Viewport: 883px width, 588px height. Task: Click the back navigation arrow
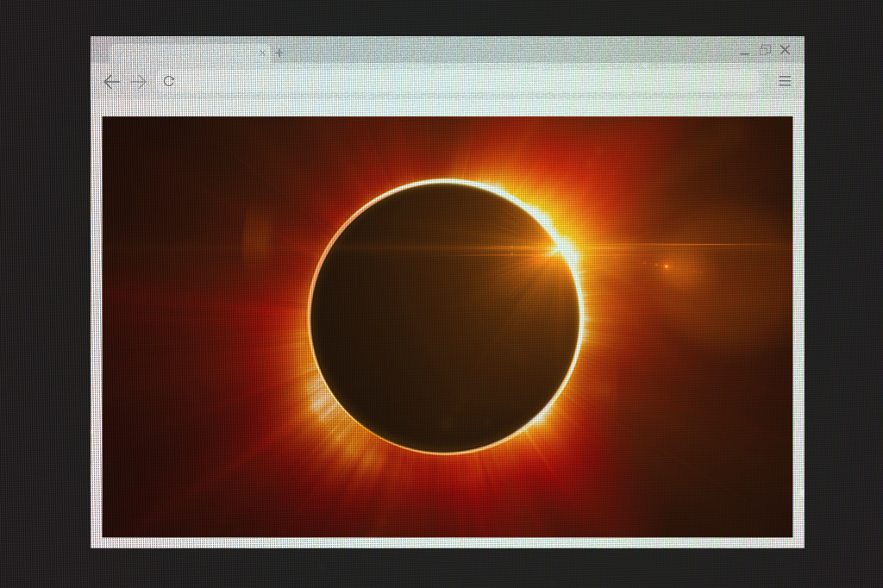click(111, 81)
